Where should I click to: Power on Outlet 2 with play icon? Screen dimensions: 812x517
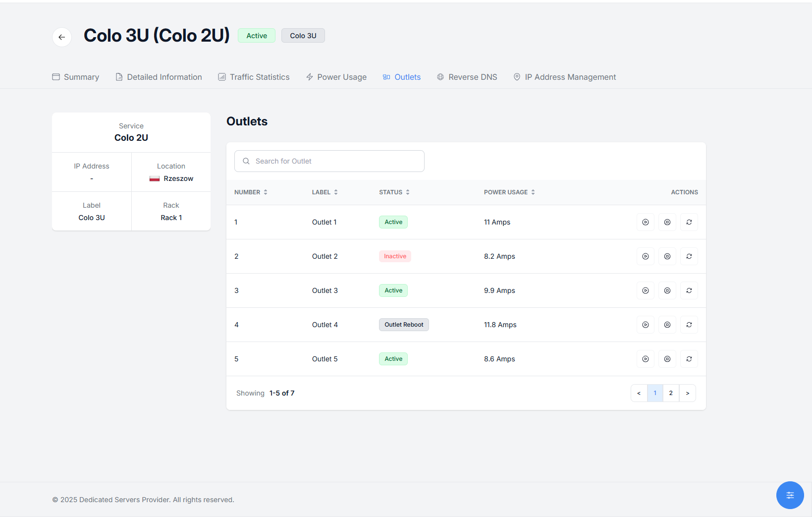pos(646,256)
